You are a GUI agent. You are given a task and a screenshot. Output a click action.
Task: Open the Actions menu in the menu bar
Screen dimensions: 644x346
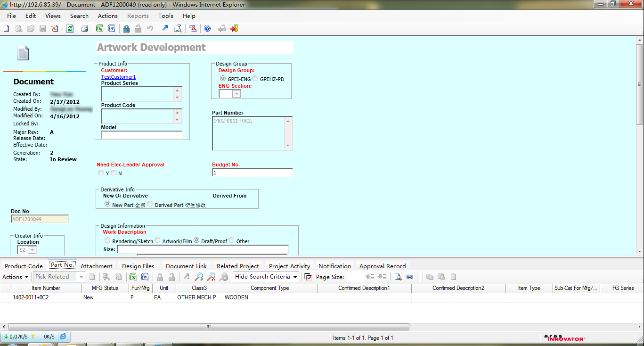tap(108, 16)
